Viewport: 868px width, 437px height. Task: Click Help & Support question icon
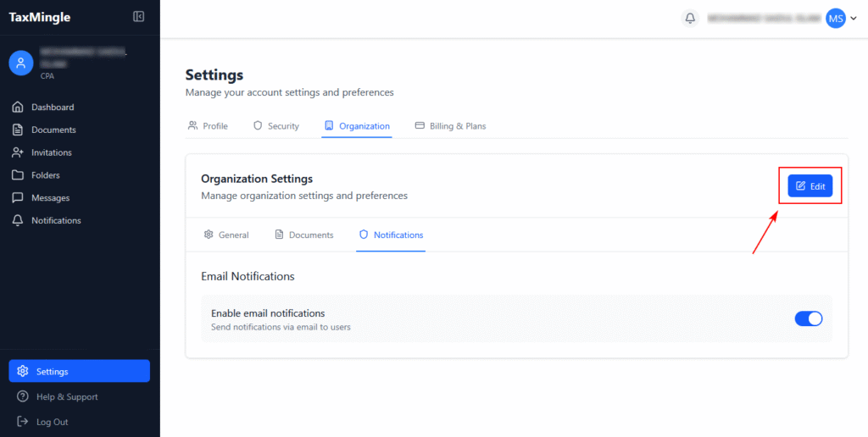tap(23, 397)
